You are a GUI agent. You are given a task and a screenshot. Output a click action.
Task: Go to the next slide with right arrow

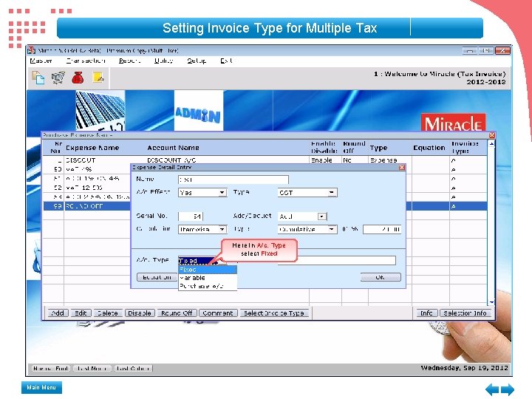click(x=508, y=389)
